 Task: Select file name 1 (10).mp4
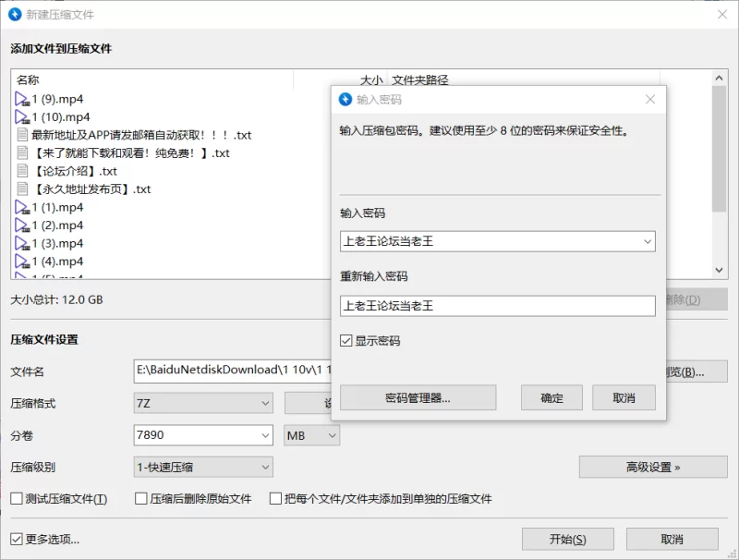(61, 117)
